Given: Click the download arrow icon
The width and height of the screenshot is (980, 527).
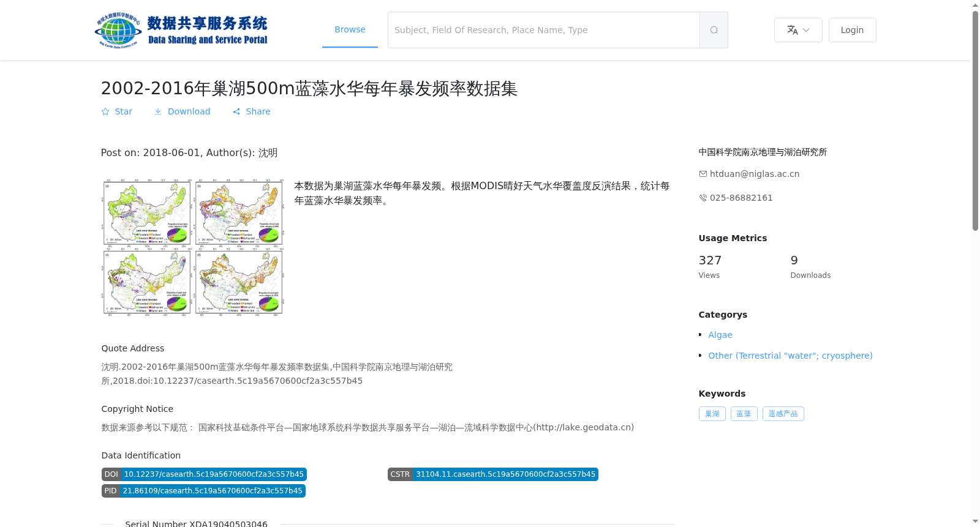Looking at the screenshot, I should point(158,111).
